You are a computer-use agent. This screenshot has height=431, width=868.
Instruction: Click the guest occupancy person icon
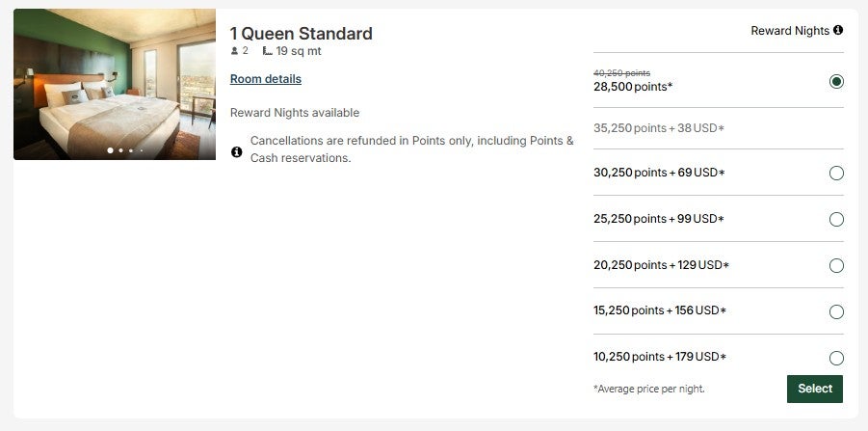coord(234,51)
